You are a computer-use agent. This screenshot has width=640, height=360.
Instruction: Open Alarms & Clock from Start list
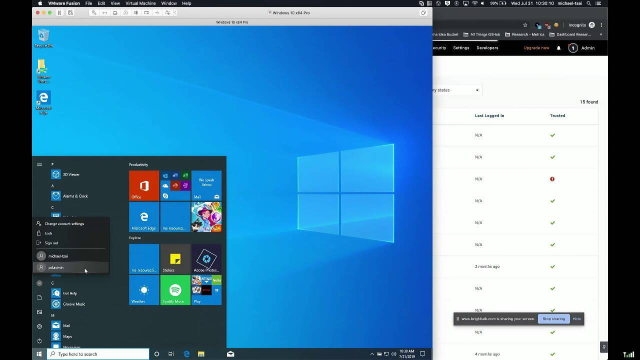point(69,196)
